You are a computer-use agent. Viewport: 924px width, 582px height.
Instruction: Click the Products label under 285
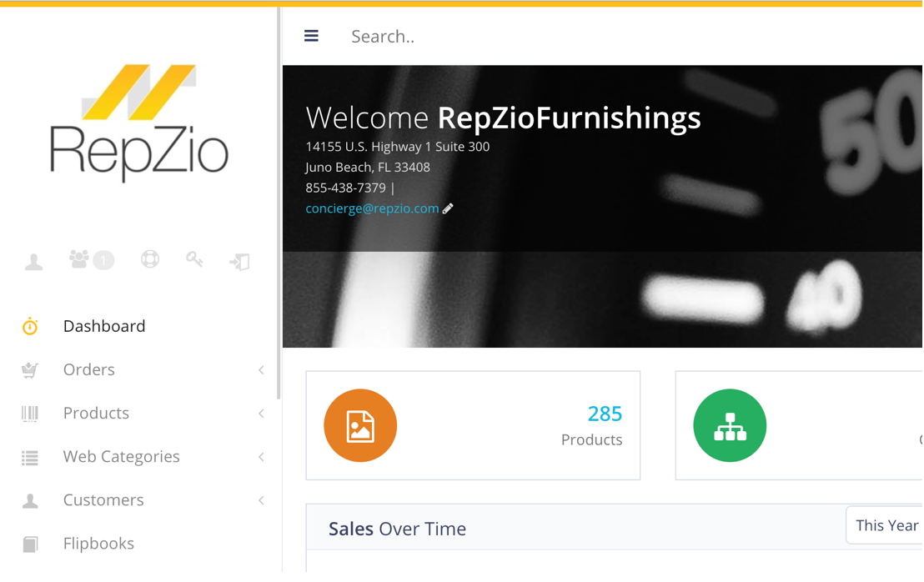coord(591,440)
